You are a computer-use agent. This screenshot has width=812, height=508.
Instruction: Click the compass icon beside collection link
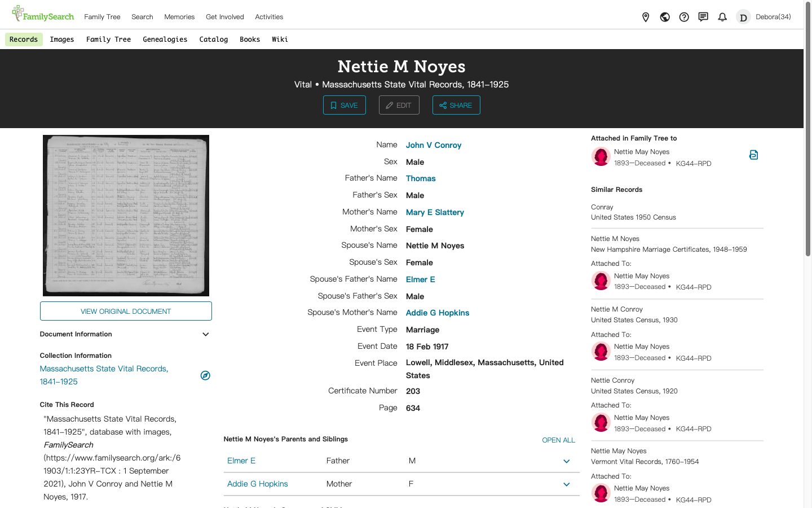(x=205, y=375)
